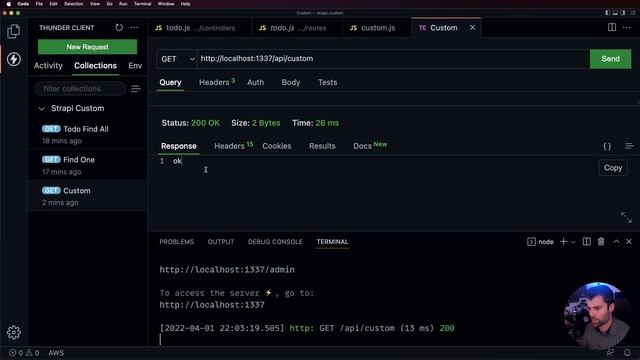Split the editor right
640x360 pixels.
point(612,27)
